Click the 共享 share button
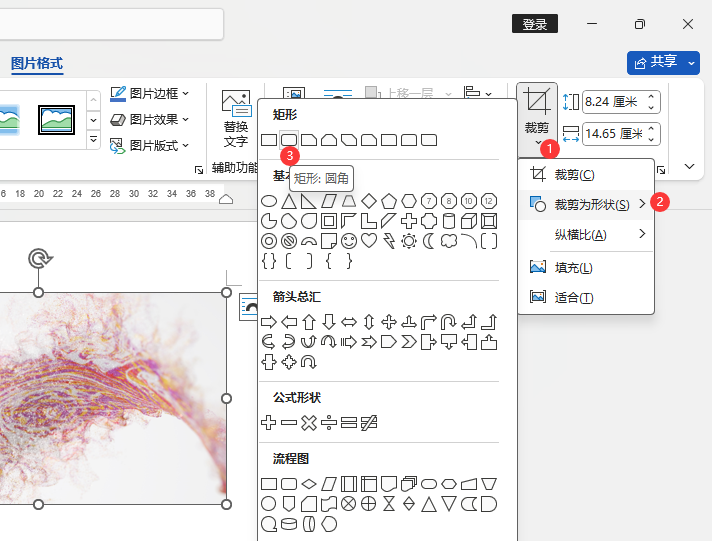 coord(657,62)
